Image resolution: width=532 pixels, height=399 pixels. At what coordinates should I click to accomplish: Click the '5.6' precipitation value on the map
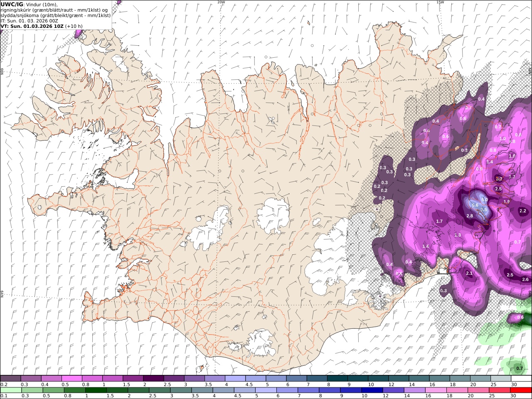point(475,205)
